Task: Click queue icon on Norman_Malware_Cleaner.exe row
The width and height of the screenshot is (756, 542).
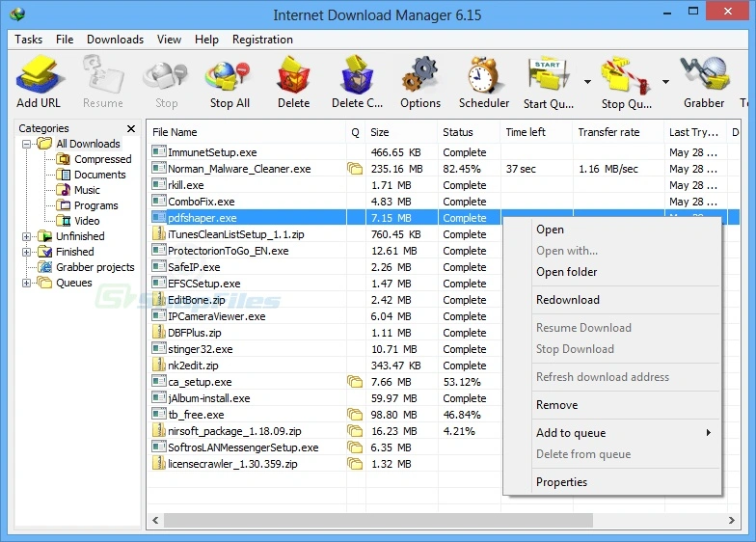Action: pos(355,169)
